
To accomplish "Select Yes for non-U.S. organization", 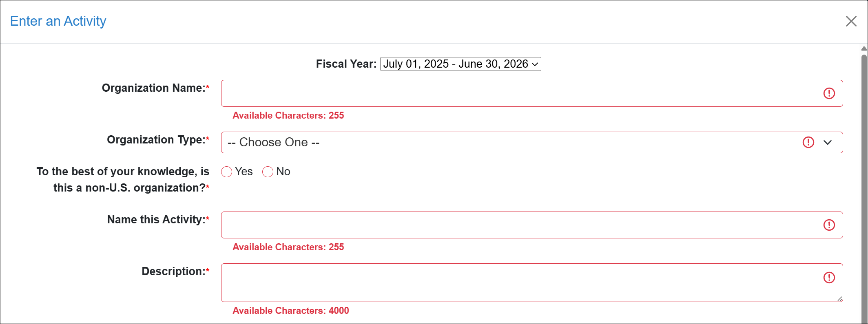I will [x=227, y=172].
